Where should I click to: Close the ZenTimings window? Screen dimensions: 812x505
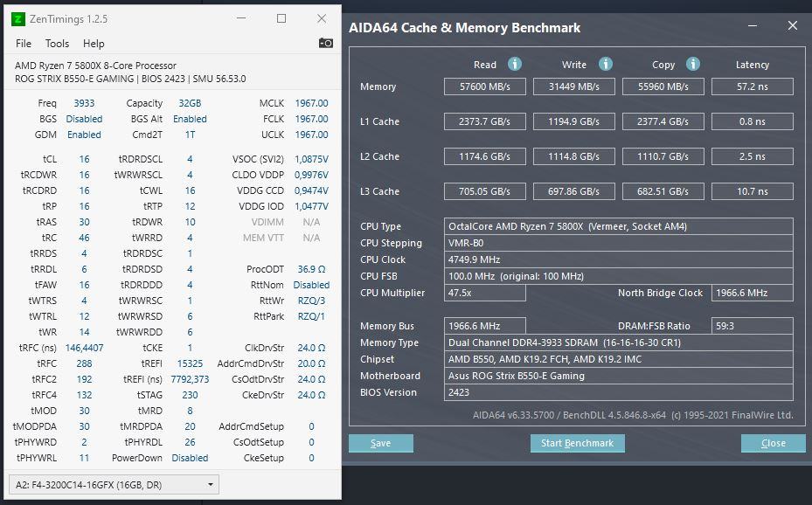tap(322, 18)
